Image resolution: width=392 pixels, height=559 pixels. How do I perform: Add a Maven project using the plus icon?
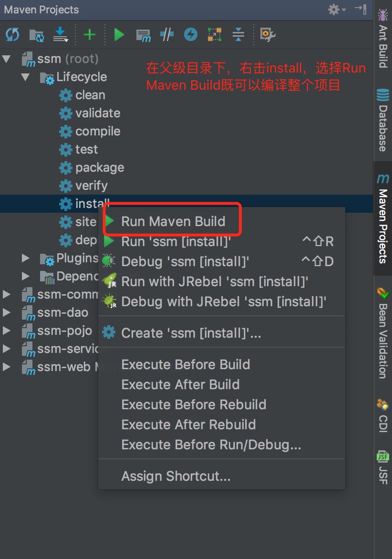point(90,34)
